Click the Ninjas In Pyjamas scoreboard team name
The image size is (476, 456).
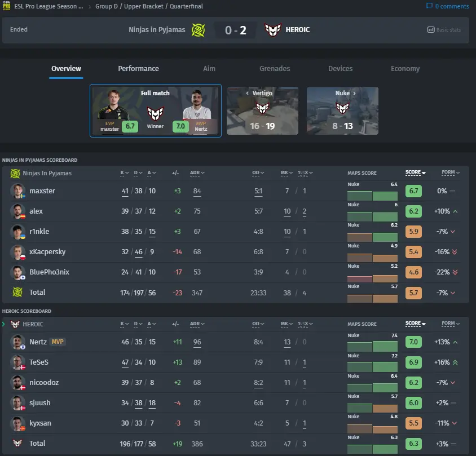tap(47, 173)
